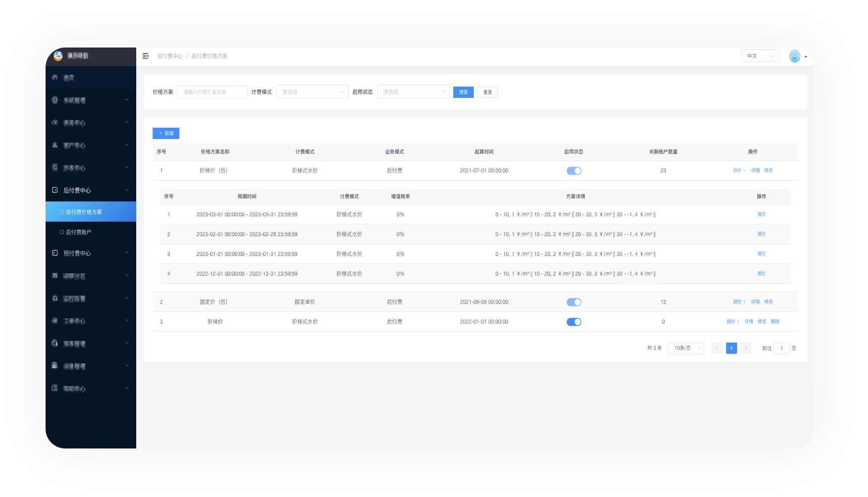868x497 pixels.
Task: Open the 计费模式 dropdown filter
Action: pos(313,92)
